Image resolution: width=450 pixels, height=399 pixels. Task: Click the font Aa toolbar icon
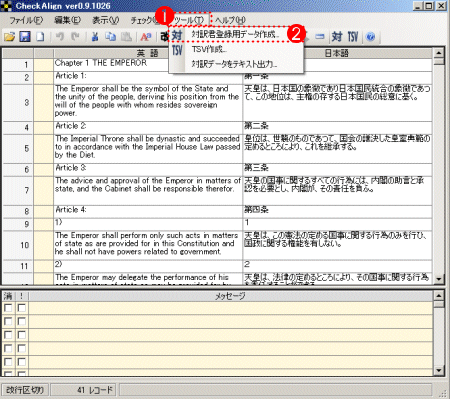[146, 37]
